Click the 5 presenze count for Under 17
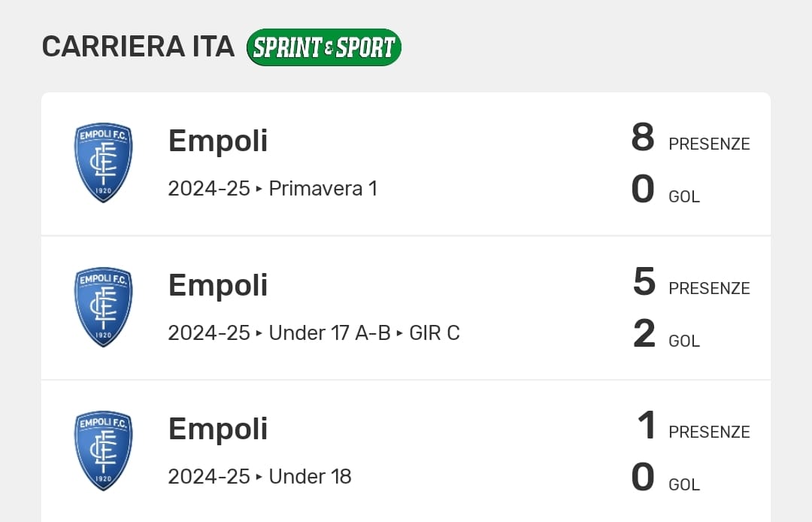 pos(644,282)
